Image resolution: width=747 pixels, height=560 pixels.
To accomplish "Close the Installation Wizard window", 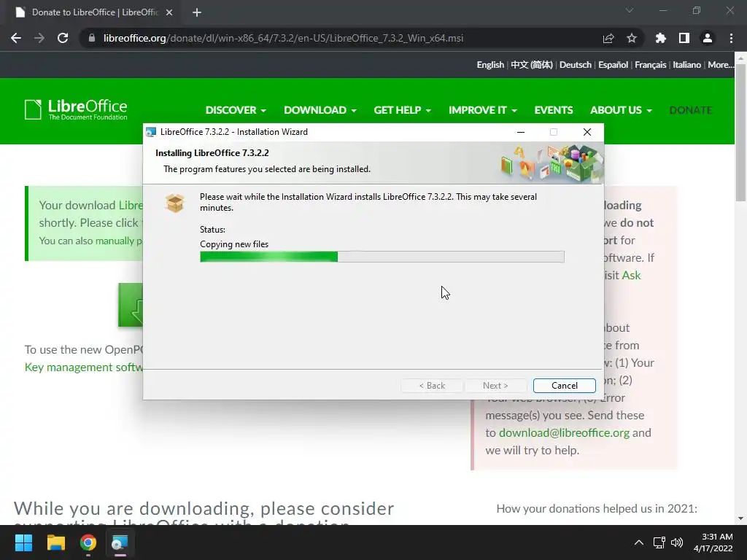I will pyautogui.click(x=587, y=132).
